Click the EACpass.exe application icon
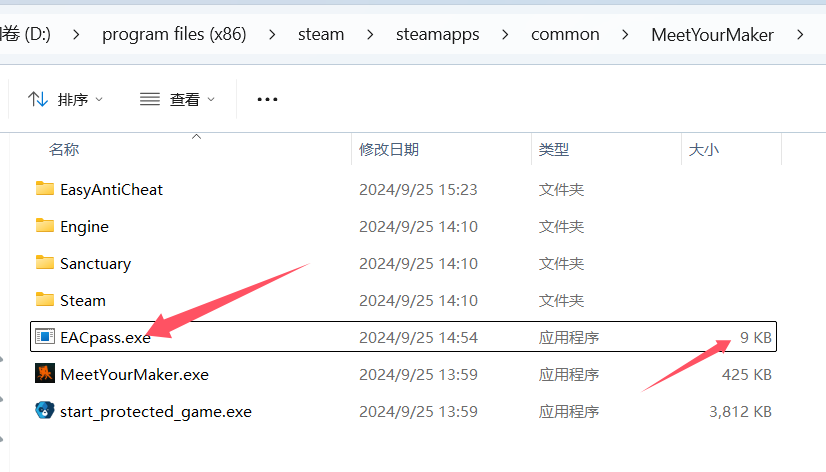This screenshot has width=826, height=472. pyautogui.click(x=45, y=336)
